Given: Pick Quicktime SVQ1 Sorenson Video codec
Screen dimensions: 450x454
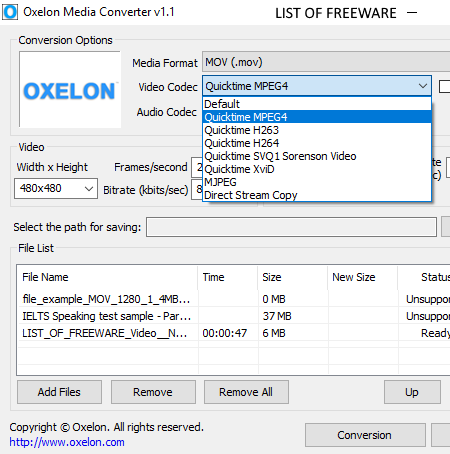Looking at the screenshot, I should 317,156.
